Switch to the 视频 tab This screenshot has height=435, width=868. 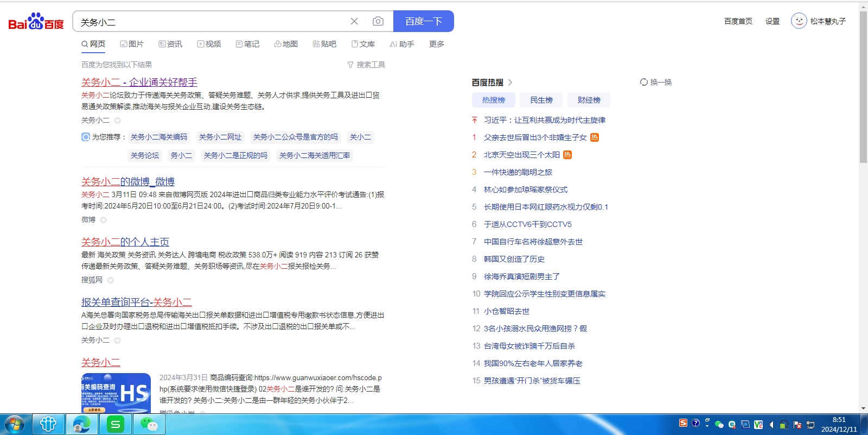(x=209, y=44)
